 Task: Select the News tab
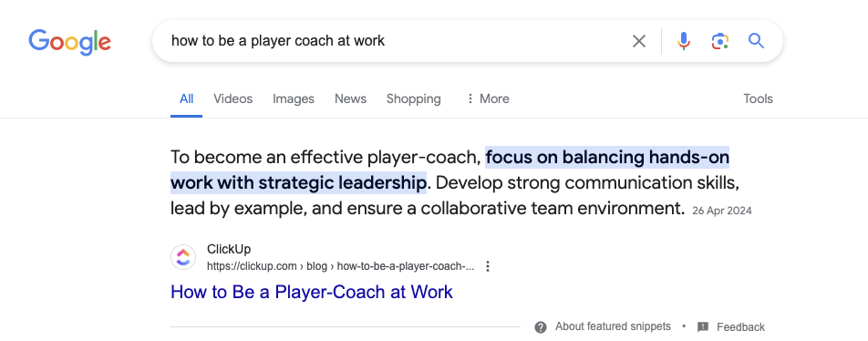point(350,98)
